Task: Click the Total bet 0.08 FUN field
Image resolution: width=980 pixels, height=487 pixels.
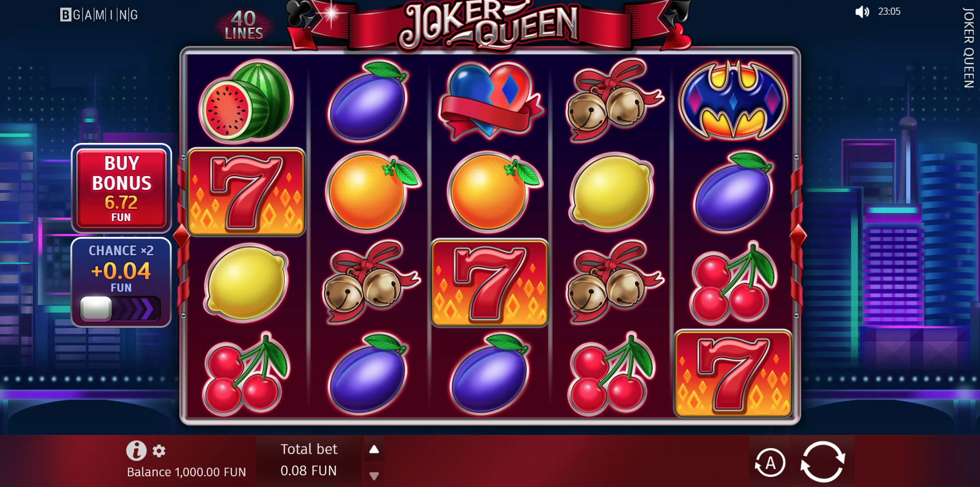Action: (x=309, y=460)
